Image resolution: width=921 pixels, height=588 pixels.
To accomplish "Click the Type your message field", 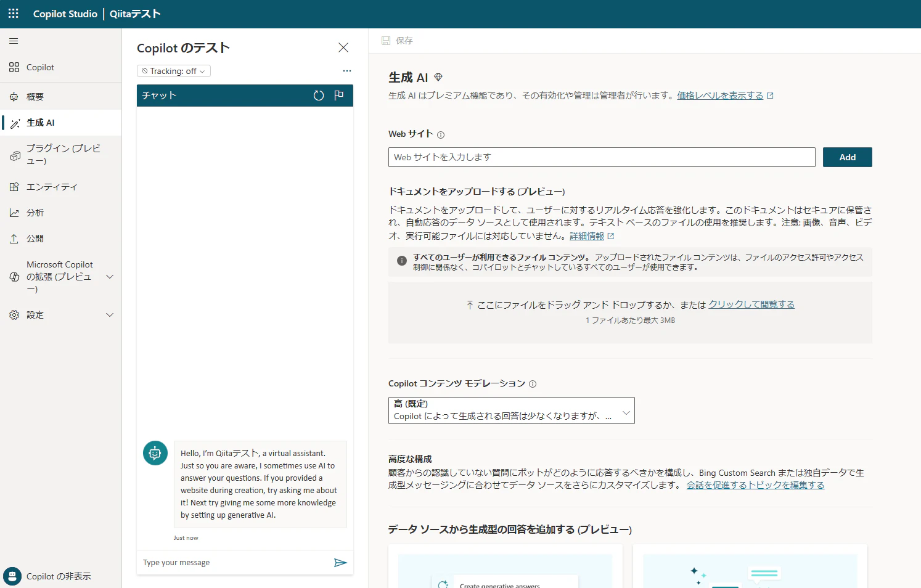I will (x=234, y=563).
